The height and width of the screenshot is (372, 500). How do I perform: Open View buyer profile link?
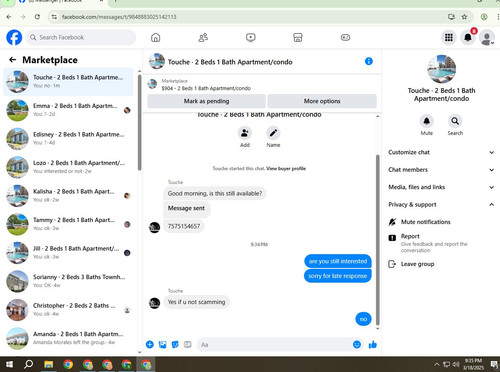click(286, 168)
